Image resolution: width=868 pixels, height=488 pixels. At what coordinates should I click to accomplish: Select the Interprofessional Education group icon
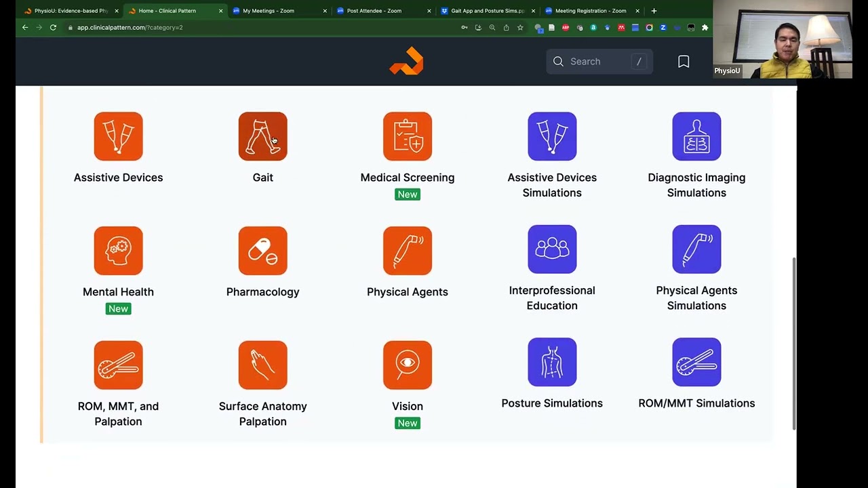[552, 249]
